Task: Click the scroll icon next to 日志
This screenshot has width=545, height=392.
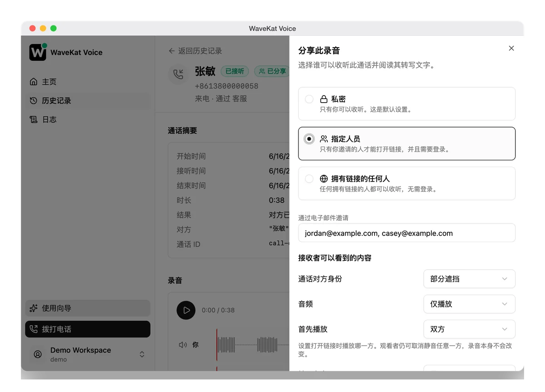Action: tap(34, 120)
